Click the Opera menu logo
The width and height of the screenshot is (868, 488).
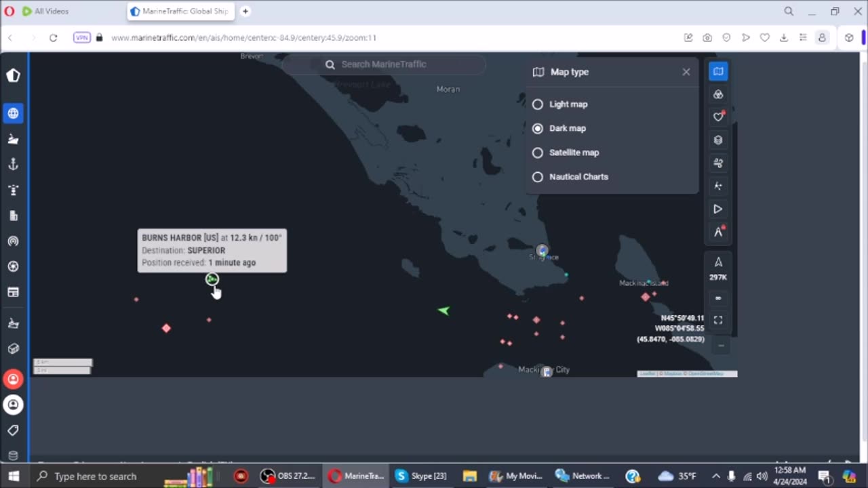pos(9,12)
